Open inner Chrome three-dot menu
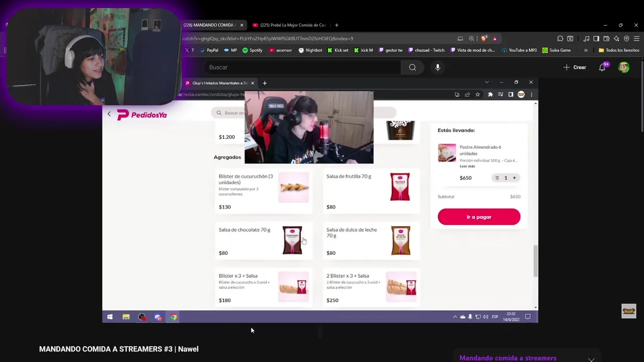This screenshot has width=644, height=362. (x=531, y=95)
